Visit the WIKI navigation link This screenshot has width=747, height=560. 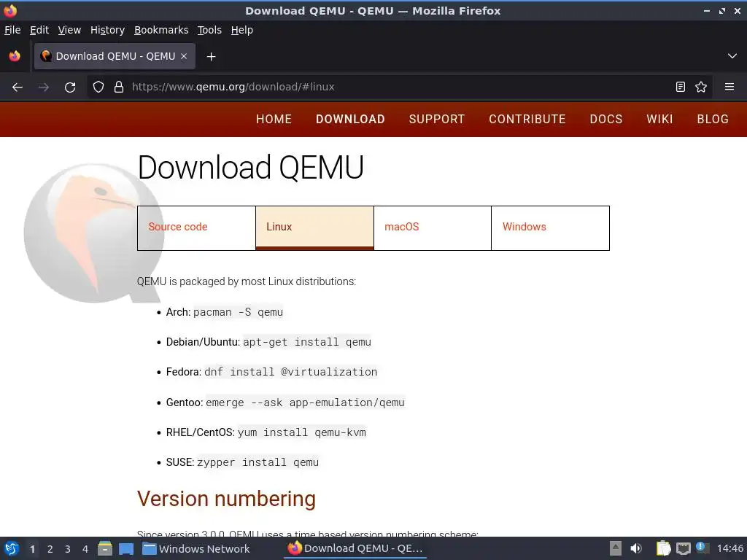click(659, 119)
